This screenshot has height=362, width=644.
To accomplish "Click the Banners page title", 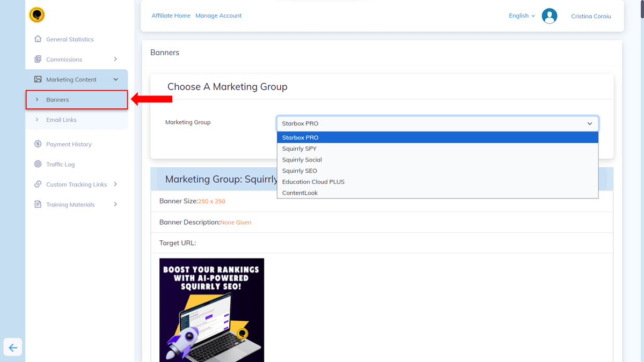I will coord(165,53).
